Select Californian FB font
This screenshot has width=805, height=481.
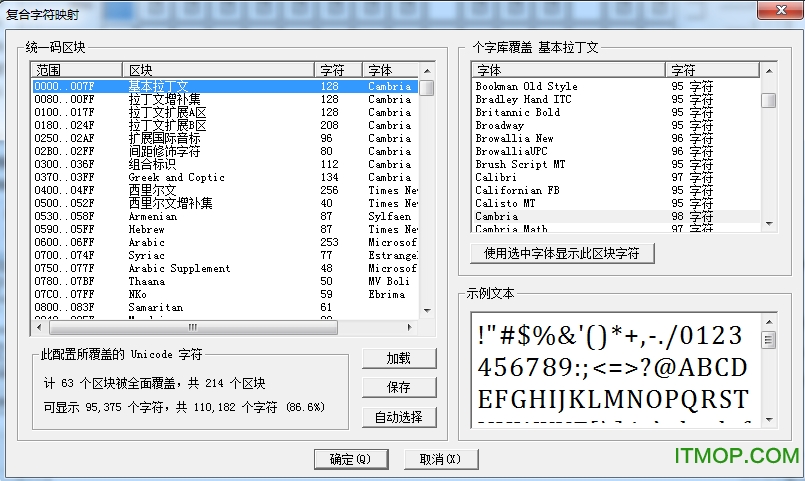[616, 190]
